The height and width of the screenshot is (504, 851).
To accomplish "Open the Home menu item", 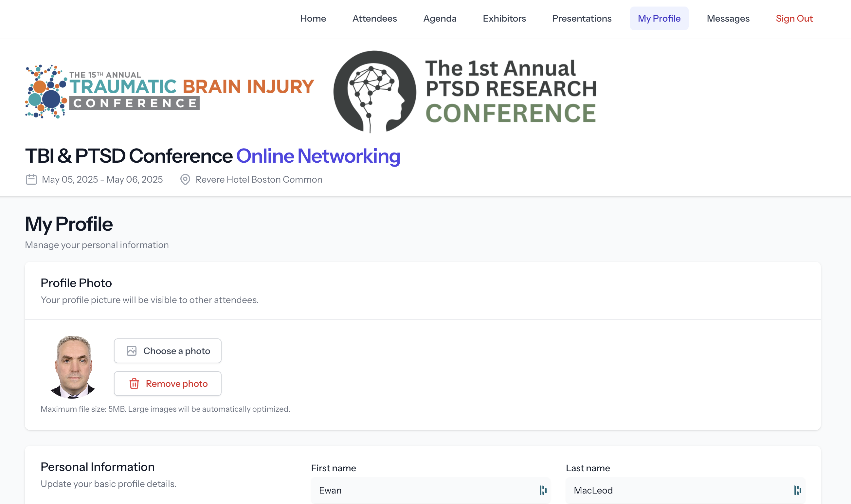I will [x=313, y=18].
